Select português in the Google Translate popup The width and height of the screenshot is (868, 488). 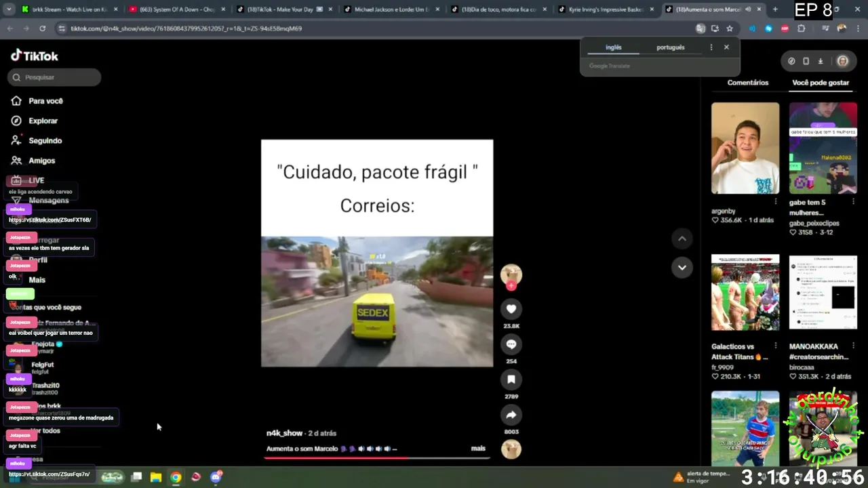(671, 47)
